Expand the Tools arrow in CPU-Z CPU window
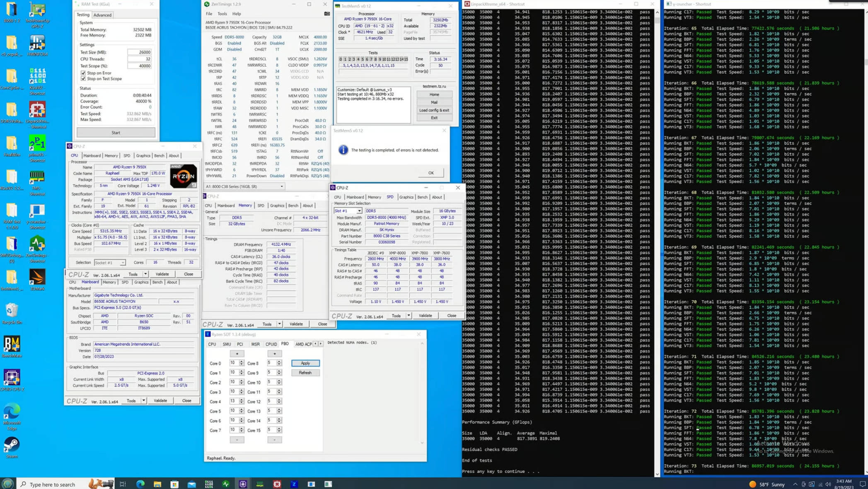Screen dimensions: 868x489 145,274
